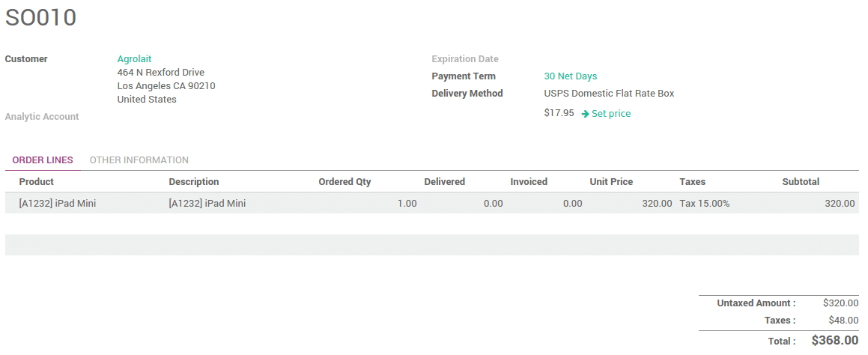Image resolution: width=868 pixels, height=355 pixels.
Task: Click the USPS Domestic Flat Rate Box text
Action: click(x=609, y=94)
